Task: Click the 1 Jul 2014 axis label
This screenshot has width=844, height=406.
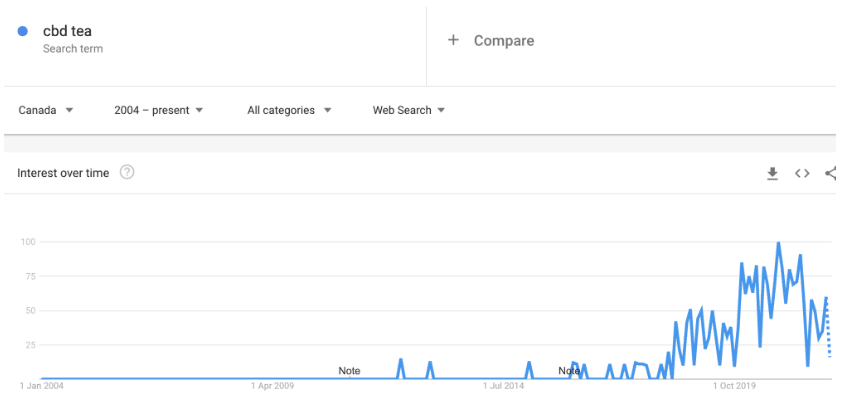Action: (x=503, y=386)
